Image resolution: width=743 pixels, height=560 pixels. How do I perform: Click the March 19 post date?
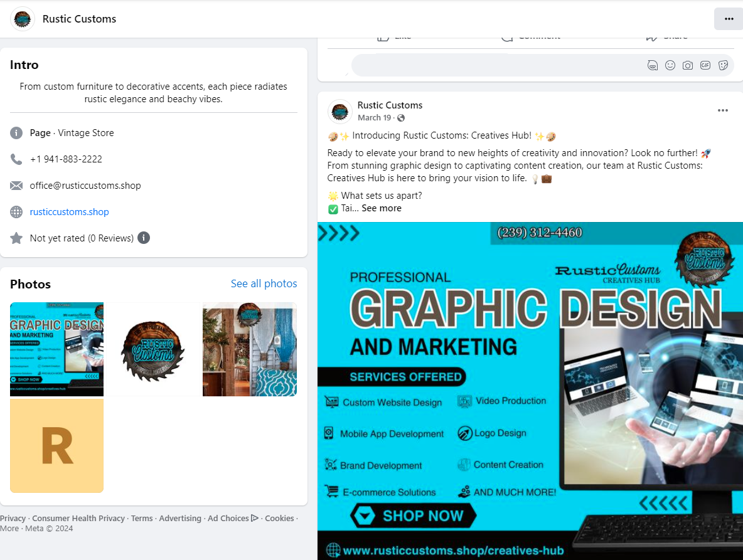point(375,118)
